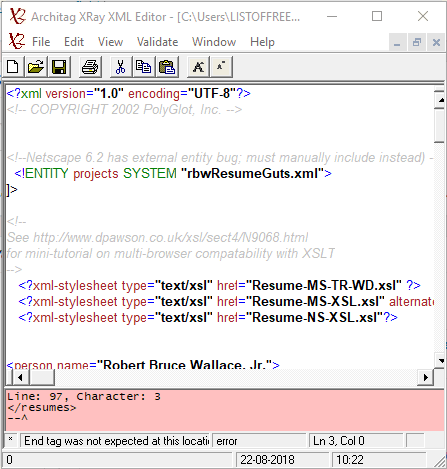
Task: Open the Window menu
Action: click(214, 42)
